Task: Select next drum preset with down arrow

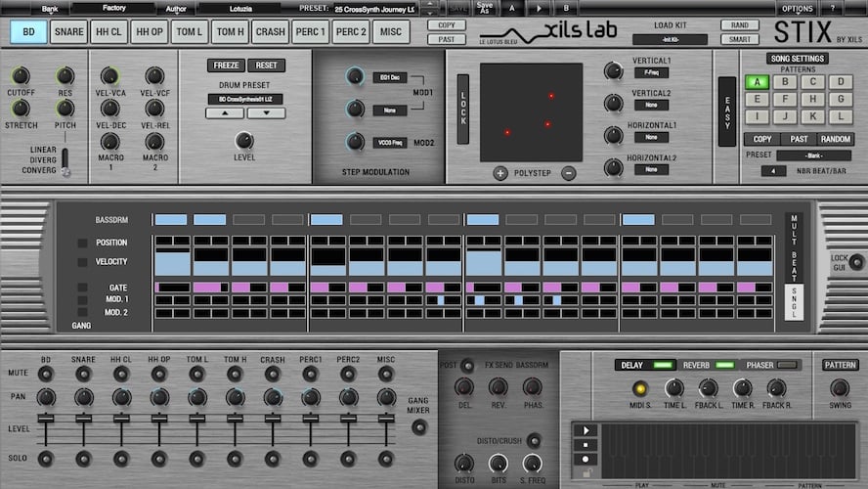Action: coord(266,113)
